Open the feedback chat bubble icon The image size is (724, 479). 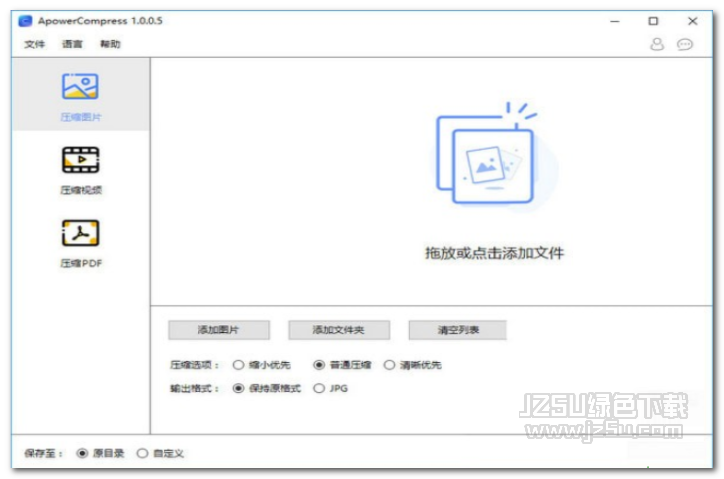tap(684, 44)
